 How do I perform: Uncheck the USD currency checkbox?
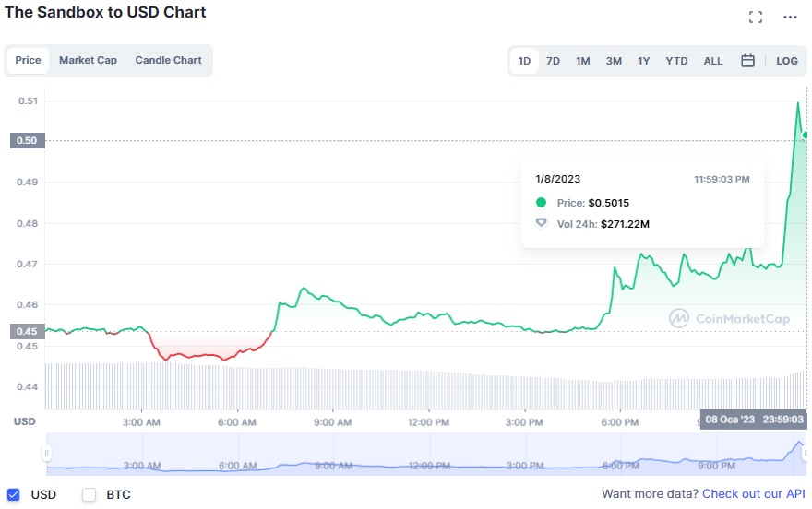point(14,494)
